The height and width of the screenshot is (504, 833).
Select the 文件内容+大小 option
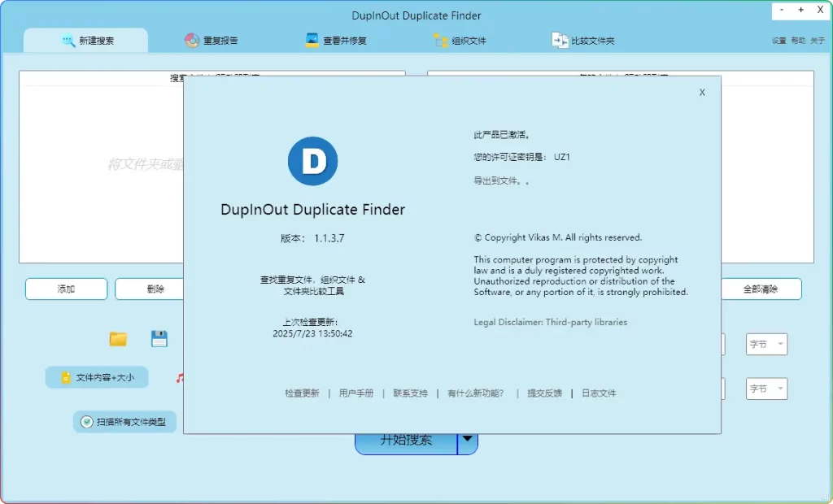[97, 378]
